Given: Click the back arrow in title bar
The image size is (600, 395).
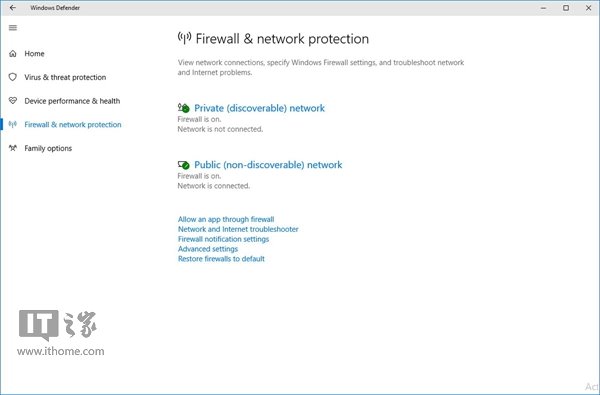Looking at the screenshot, I should point(13,8).
